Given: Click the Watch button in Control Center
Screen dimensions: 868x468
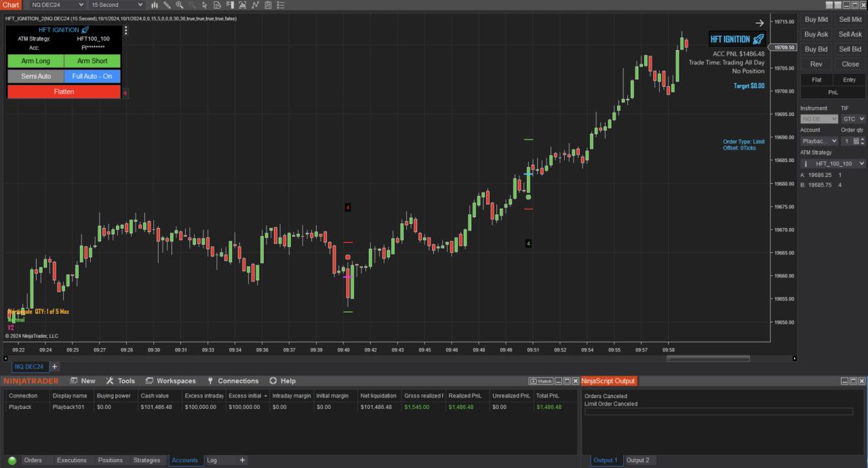Looking at the screenshot, I should 540,381.
